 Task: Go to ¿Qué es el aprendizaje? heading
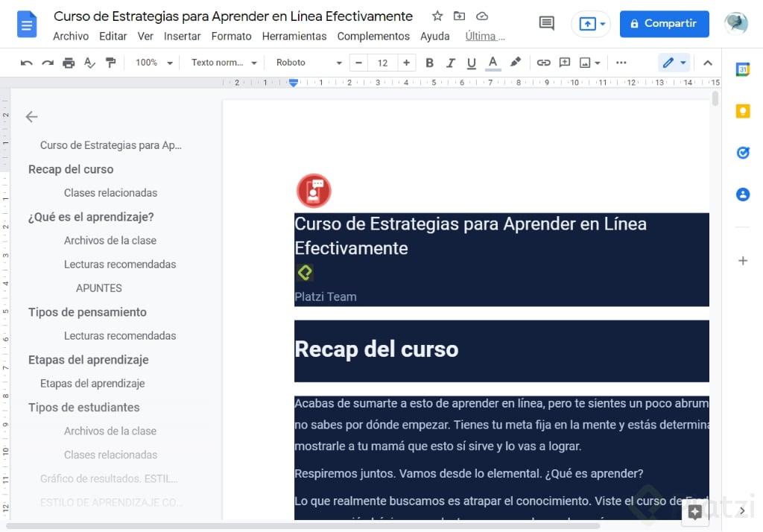[x=90, y=217]
